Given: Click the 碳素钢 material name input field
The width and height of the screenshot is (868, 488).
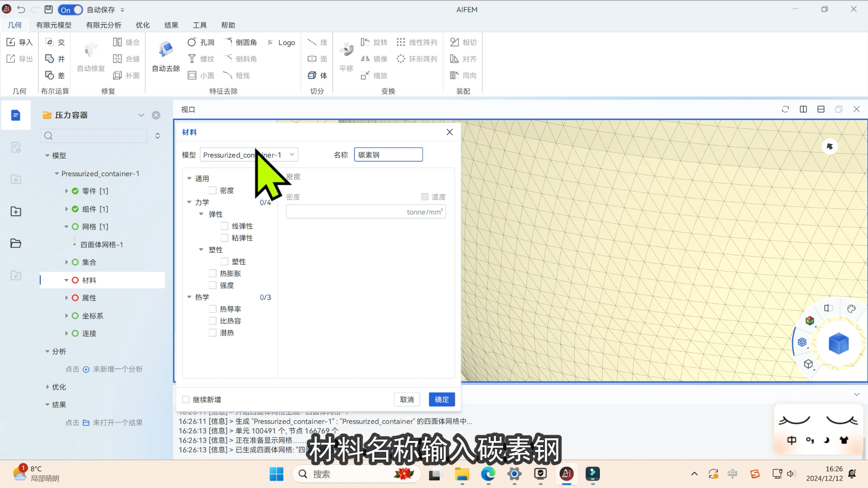Looking at the screenshot, I should click(388, 155).
